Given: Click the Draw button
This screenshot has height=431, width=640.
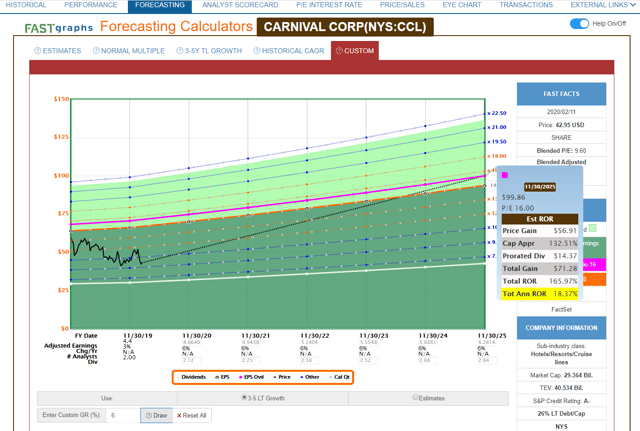Looking at the screenshot, I should [x=156, y=415].
